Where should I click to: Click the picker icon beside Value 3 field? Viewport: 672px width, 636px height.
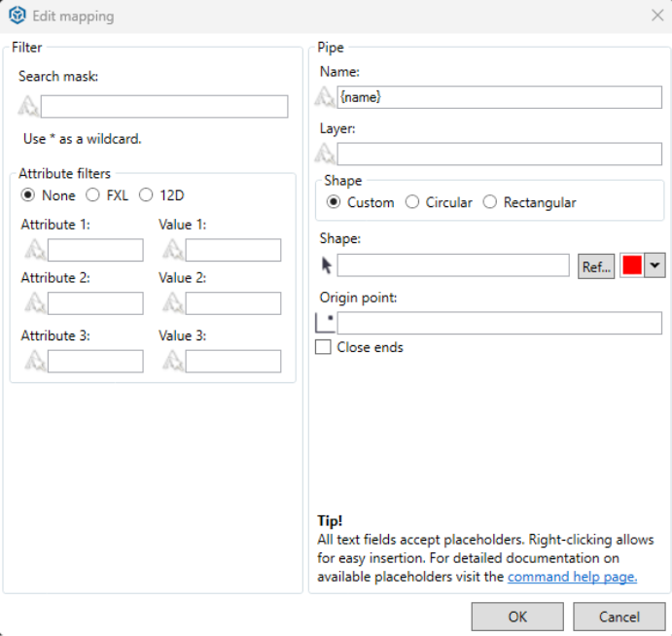173,361
